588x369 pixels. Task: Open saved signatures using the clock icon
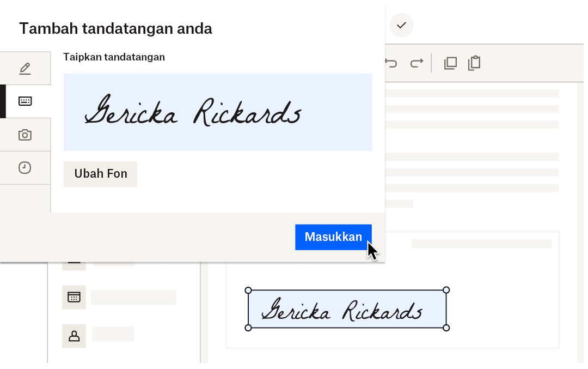tap(25, 167)
